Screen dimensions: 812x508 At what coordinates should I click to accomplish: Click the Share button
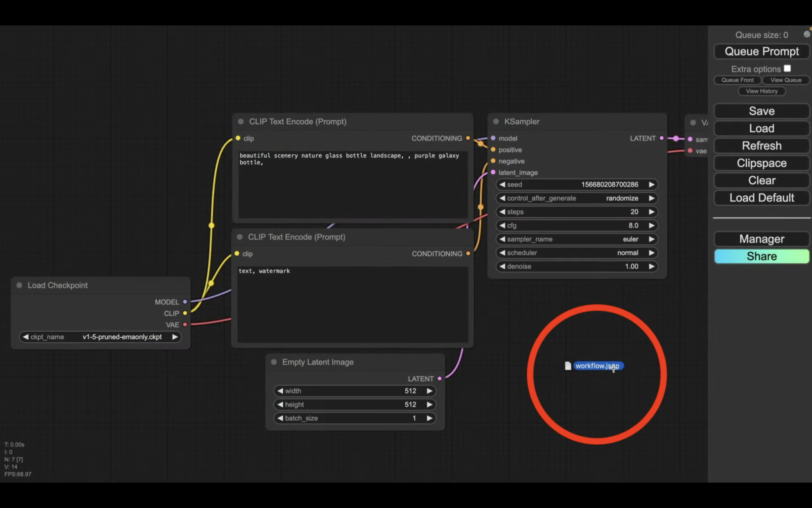(x=762, y=256)
